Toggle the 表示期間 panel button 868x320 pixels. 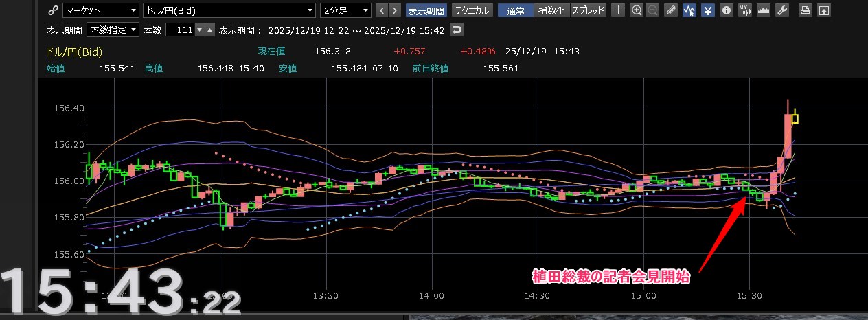pos(426,10)
